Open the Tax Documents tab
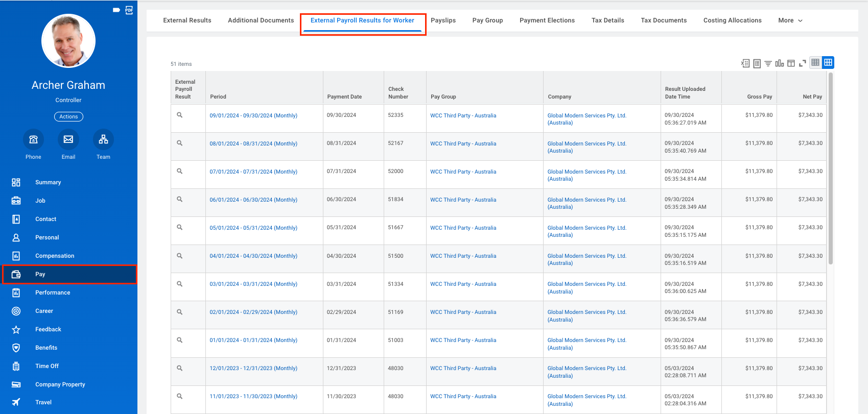Image resolution: width=868 pixels, height=414 pixels. (664, 20)
